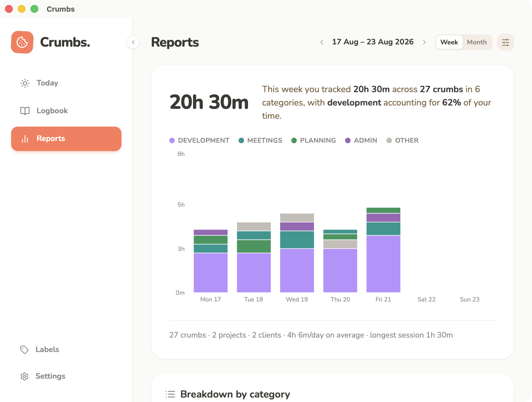Toggle the Meetings legend entry
This screenshot has width=532, height=402.
point(260,140)
